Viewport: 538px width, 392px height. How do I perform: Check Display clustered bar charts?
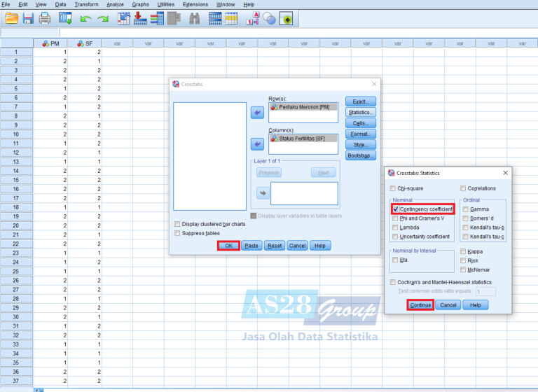pyautogui.click(x=177, y=224)
